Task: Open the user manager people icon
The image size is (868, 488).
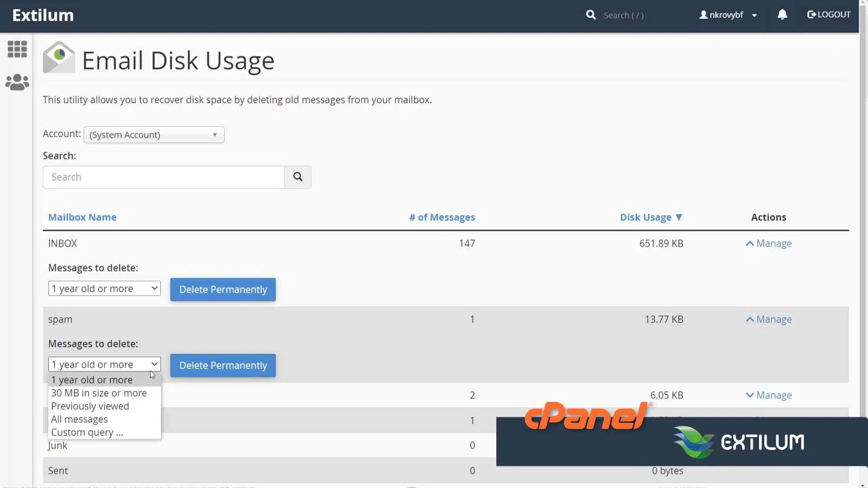Action: 17,82
